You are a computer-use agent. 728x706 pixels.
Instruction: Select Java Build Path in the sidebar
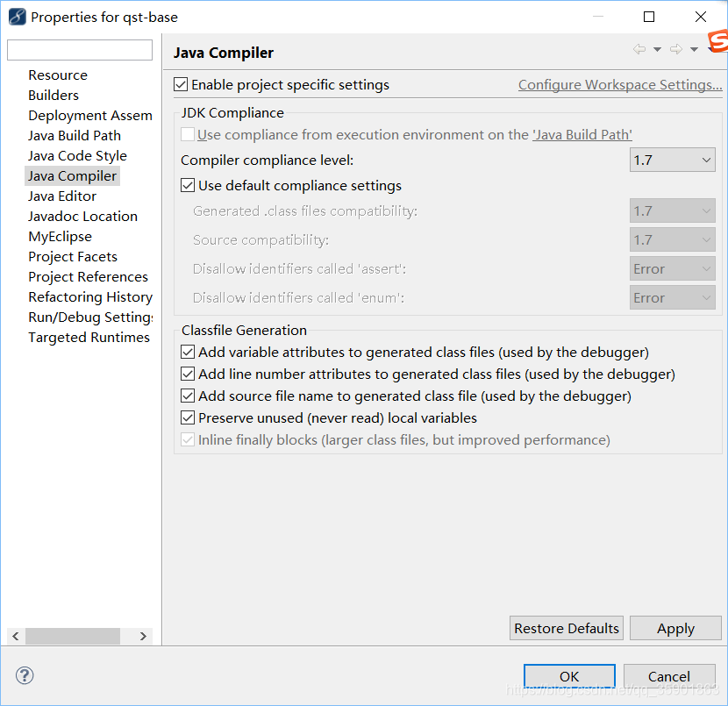(74, 135)
